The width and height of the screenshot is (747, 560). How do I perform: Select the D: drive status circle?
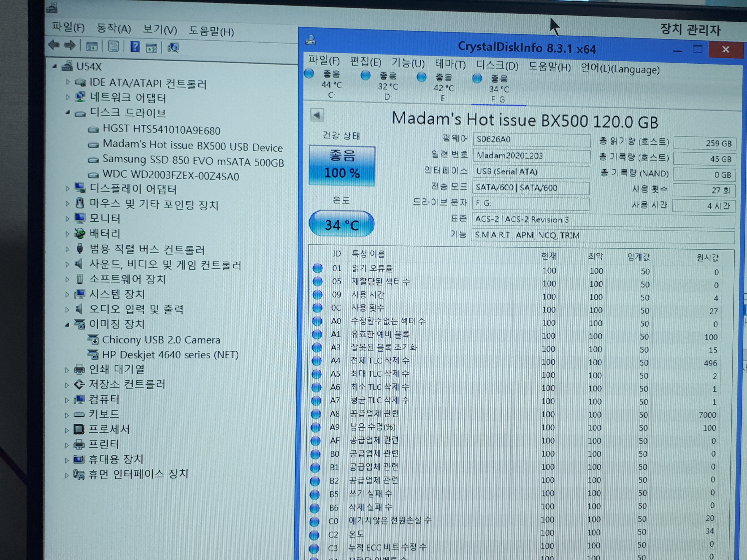click(365, 75)
